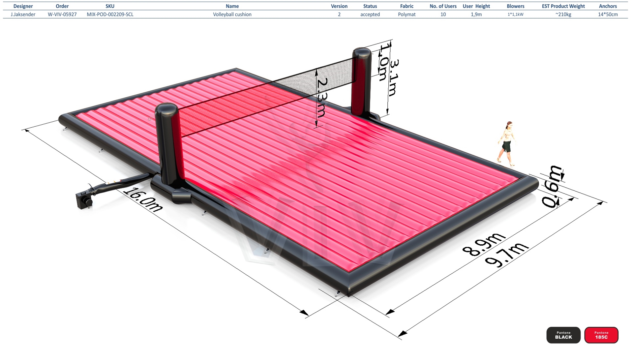
Task: Click blowers value 1*1,1kW
Action: 516,14
